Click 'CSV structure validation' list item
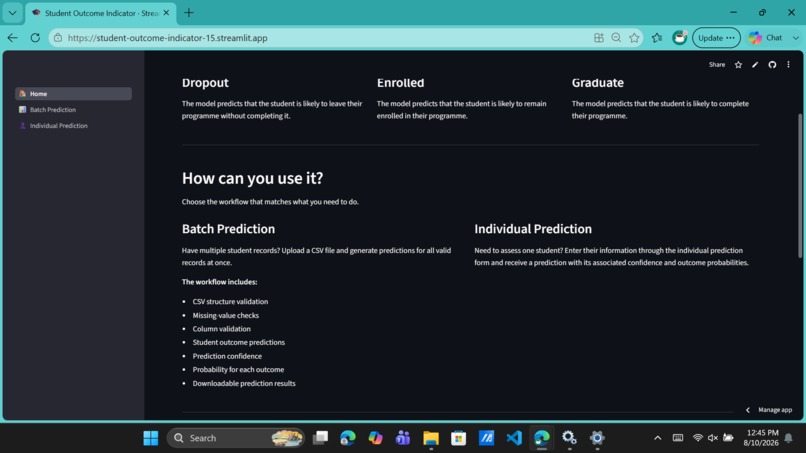 point(230,302)
